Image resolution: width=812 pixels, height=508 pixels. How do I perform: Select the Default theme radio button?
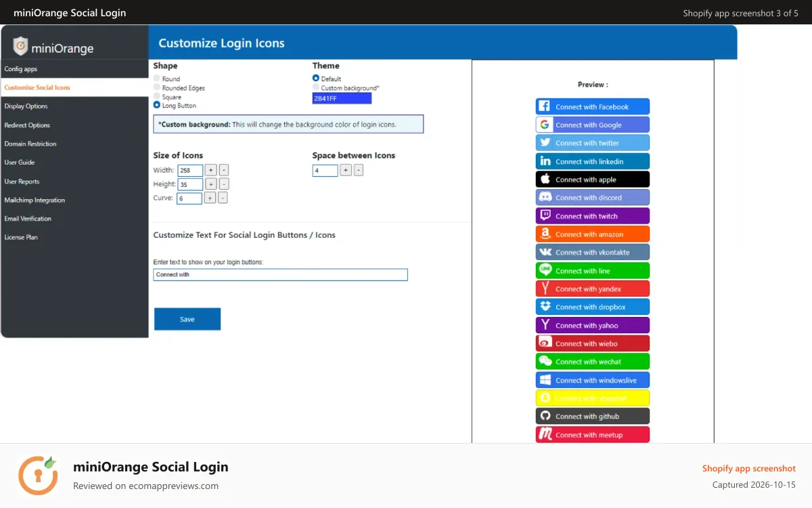(316, 79)
